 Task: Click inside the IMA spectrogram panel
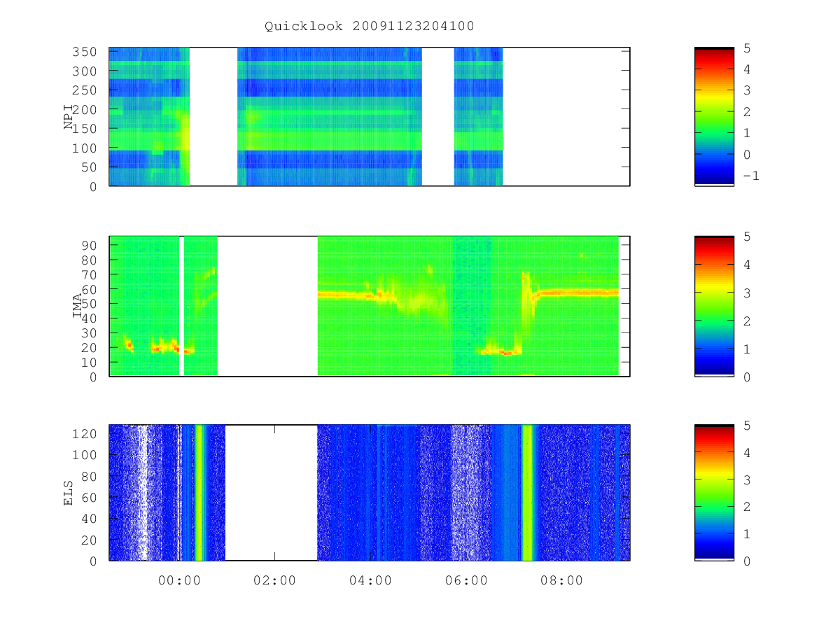point(370,306)
